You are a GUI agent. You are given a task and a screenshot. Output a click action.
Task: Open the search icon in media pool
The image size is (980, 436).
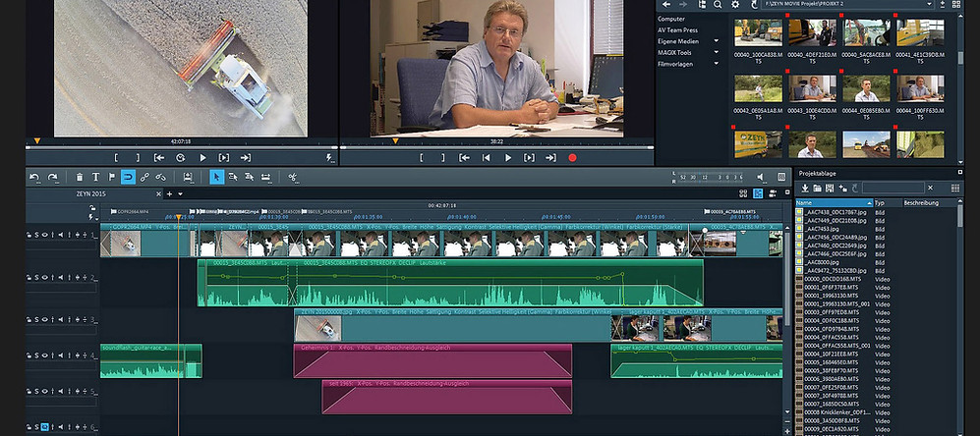click(x=719, y=4)
